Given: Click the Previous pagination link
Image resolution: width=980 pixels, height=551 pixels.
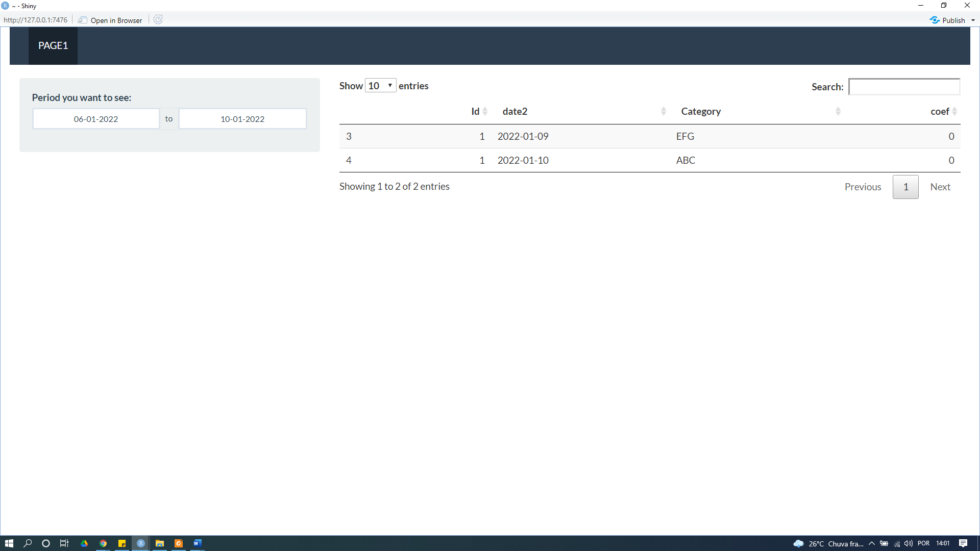Looking at the screenshot, I should coord(863,187).
